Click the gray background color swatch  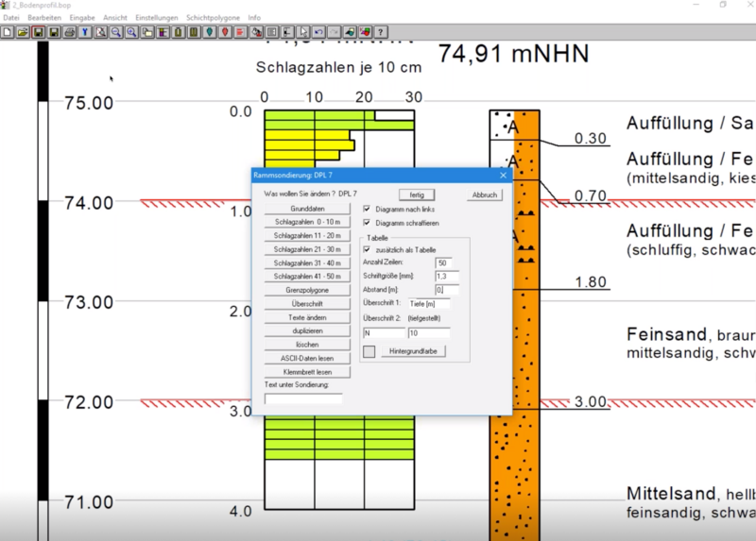coord(369,351)
